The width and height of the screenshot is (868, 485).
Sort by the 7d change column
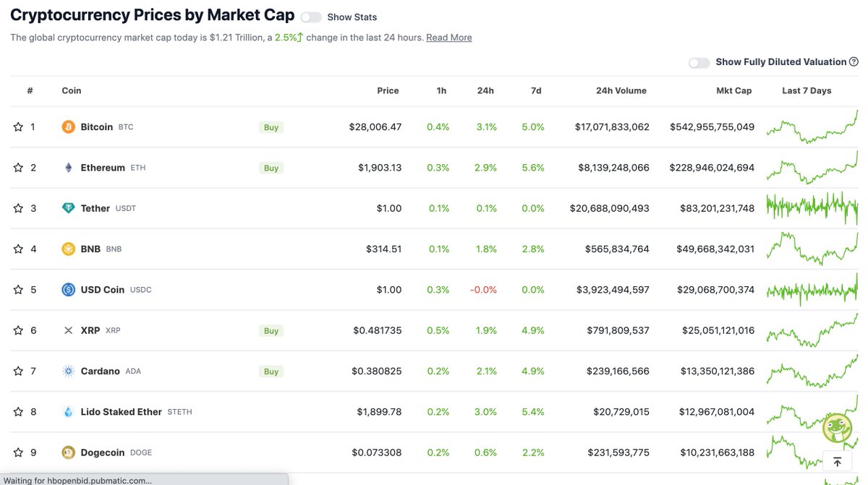[x=536, y=91]
